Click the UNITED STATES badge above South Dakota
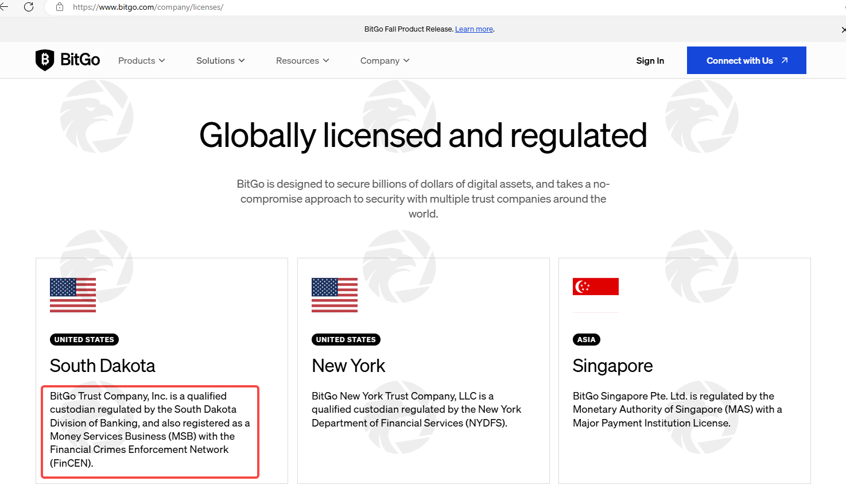Viewport: 846px width, 504px height. coord(84,340)
